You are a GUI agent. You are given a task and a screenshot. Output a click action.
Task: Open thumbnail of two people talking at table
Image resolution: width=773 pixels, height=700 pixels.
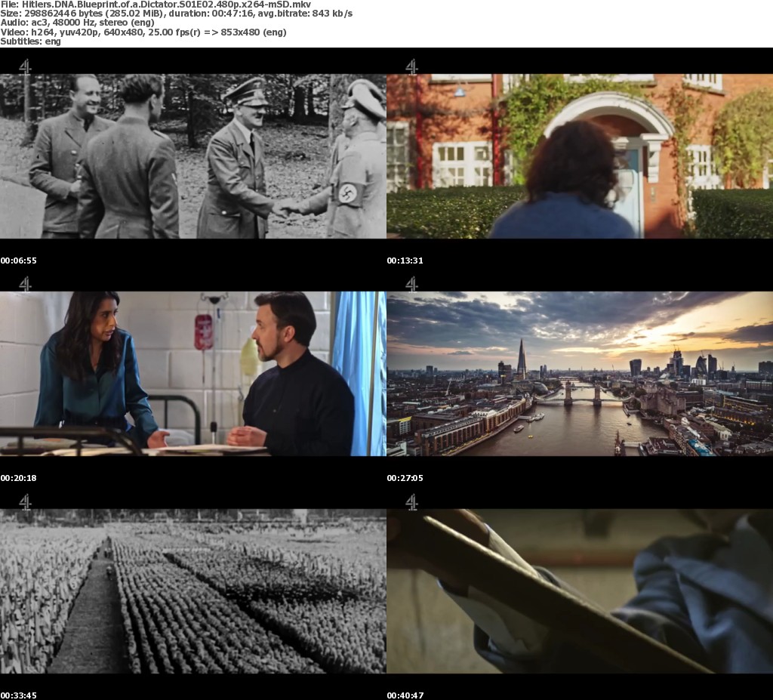pos(192,373)
